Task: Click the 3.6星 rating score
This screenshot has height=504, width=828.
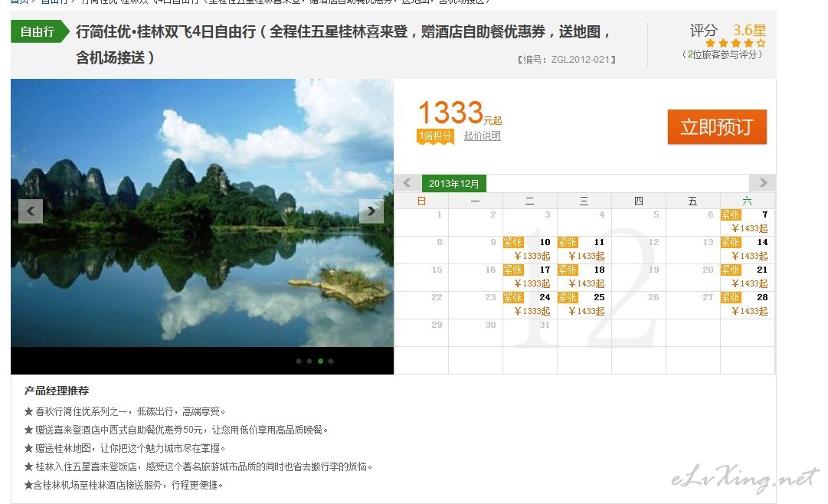Action: point(749,30)
